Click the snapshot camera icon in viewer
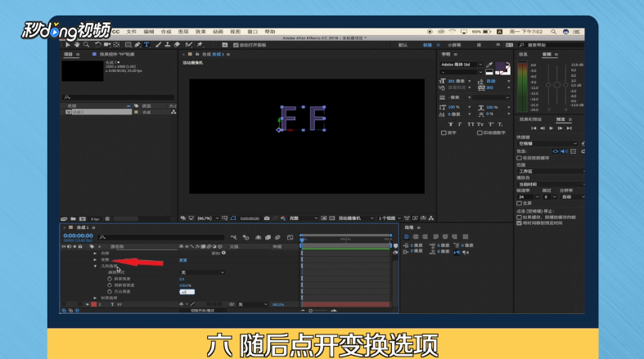Viewport: 644px width, 359px height. (x=267, y=218)
